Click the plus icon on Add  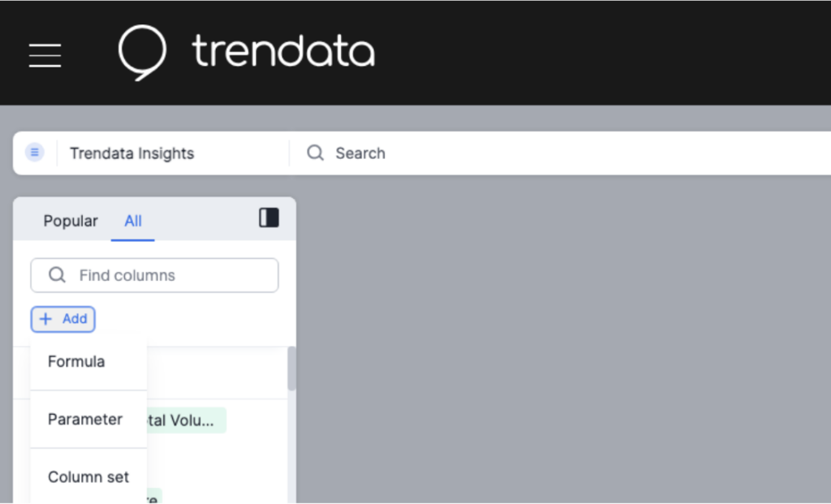[x=45, y=319]
